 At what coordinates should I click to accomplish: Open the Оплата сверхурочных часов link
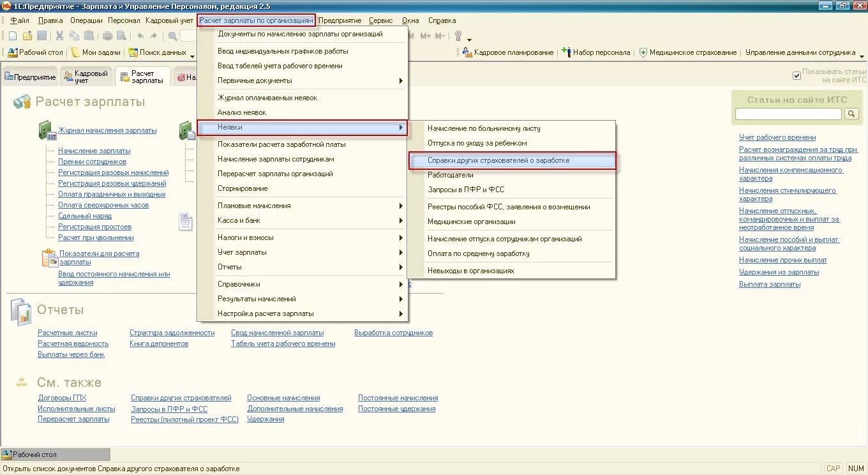pyautogui.click(x=103, y=205)
